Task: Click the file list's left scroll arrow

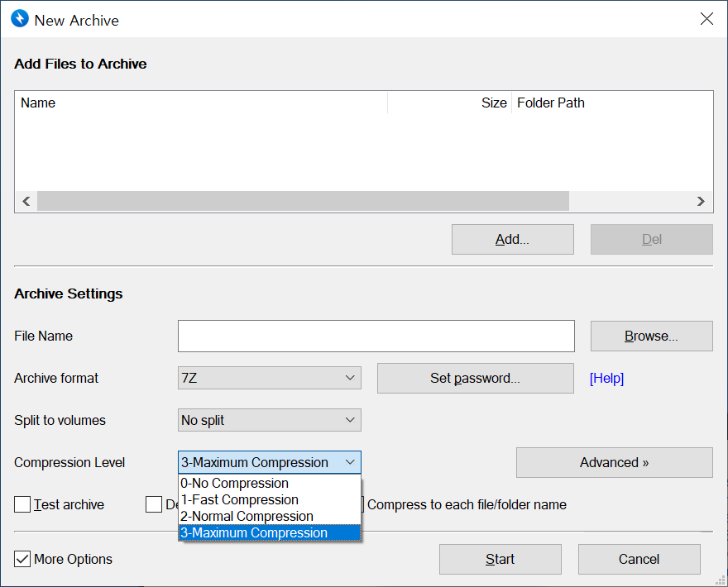Action: [26, 201]
